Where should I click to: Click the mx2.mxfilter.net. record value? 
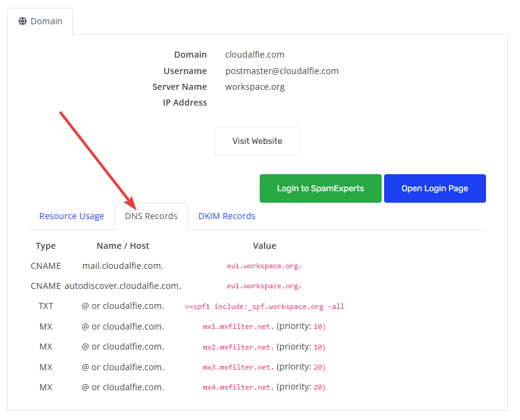pos(238,347)
